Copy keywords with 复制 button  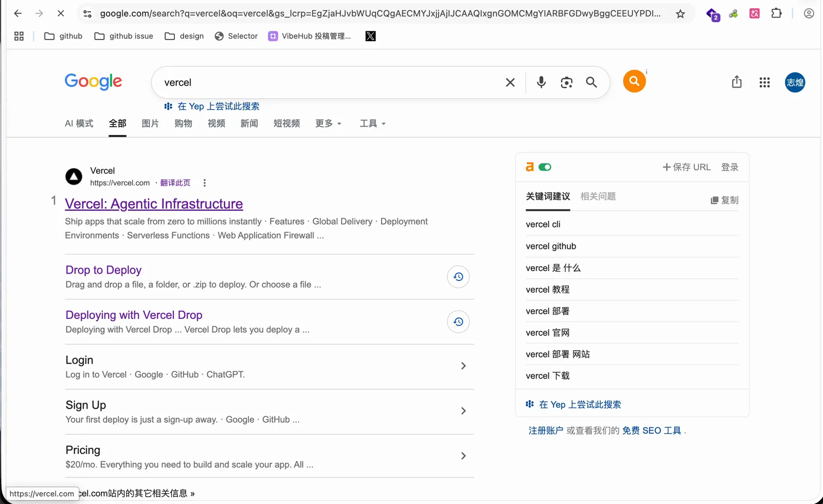pos(724,200)
